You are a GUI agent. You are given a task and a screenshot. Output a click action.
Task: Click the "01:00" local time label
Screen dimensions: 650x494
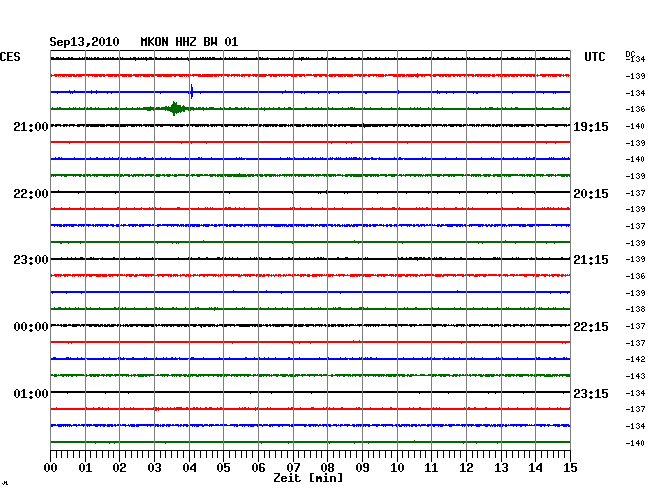[31, 393]
